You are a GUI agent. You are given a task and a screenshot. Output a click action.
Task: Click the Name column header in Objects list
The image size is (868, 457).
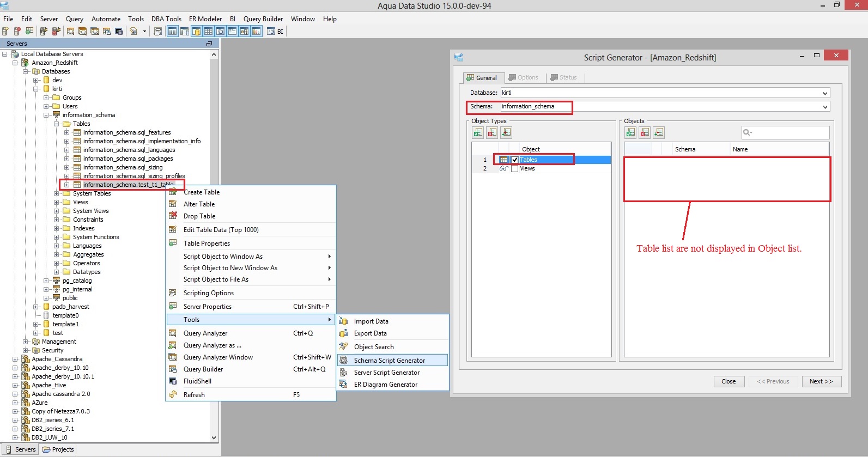[779, 149]
